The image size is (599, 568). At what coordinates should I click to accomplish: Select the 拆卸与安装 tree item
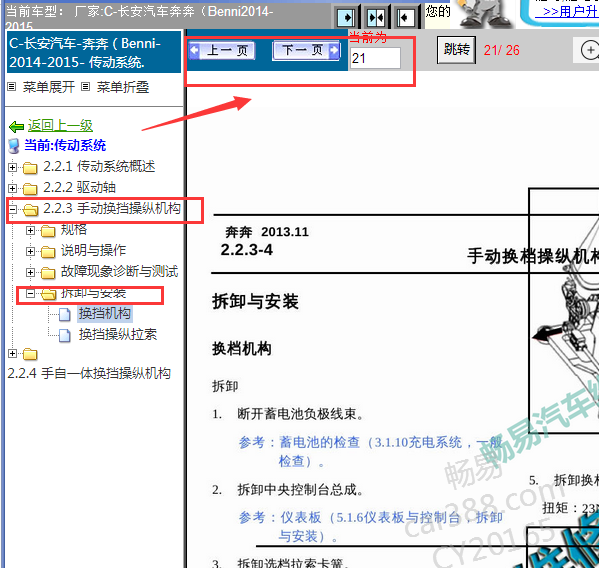point(94,293)
